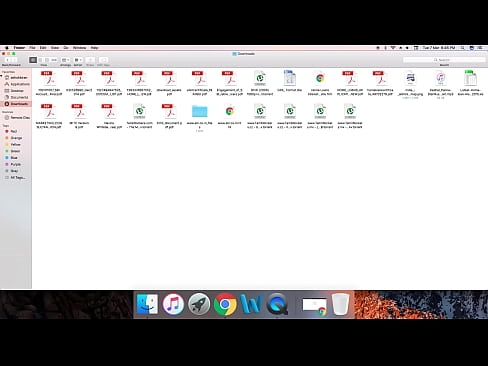Click the QuickTime Player Dock icon
The height and width of the screenshot is (366, 488).
pos(277,304)
